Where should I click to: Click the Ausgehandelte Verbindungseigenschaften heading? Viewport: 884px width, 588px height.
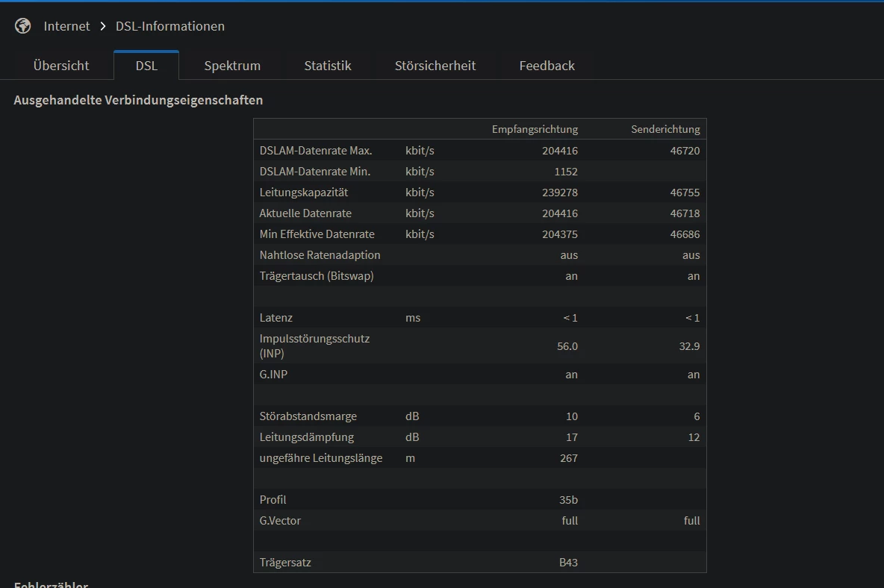click(138, 100)
